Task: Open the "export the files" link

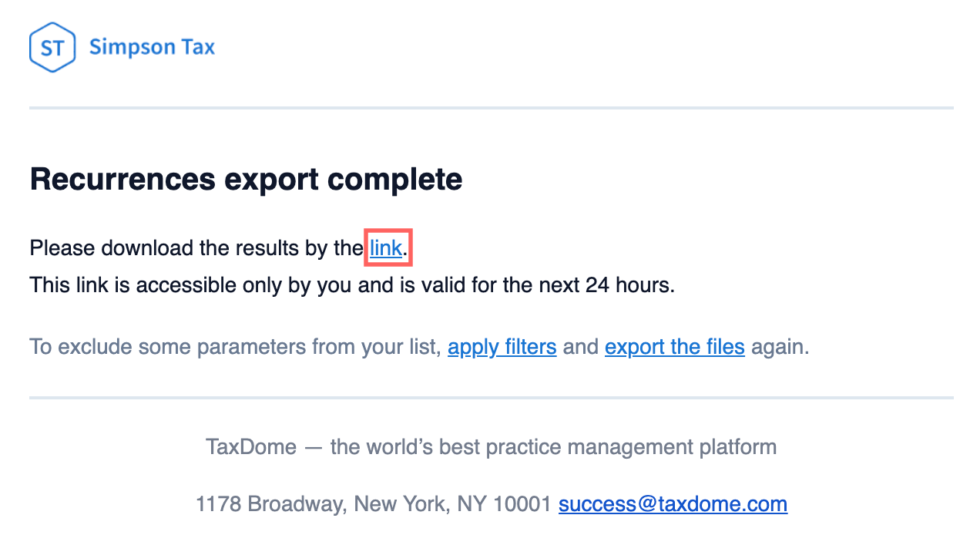Action: point(674,347)
